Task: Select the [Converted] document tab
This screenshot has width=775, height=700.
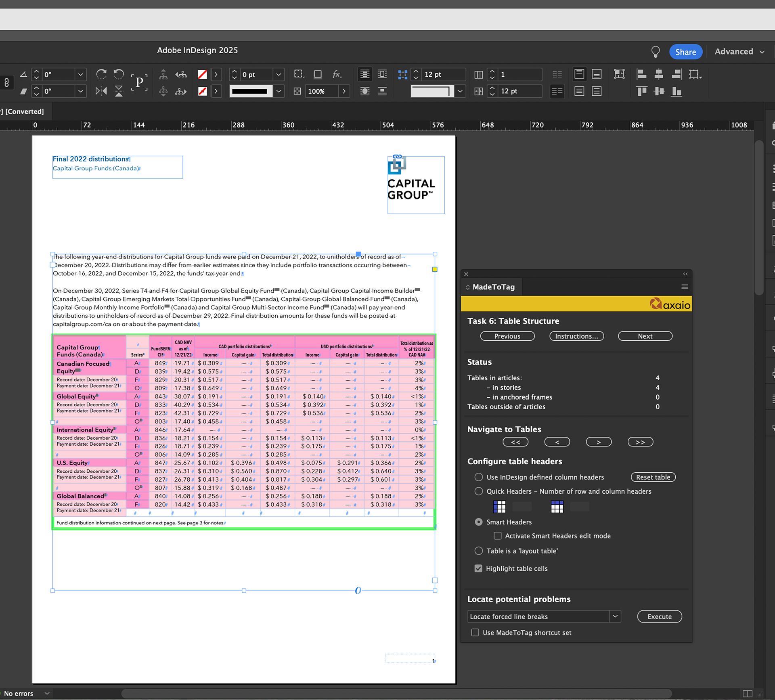Action: pos(23,111)
